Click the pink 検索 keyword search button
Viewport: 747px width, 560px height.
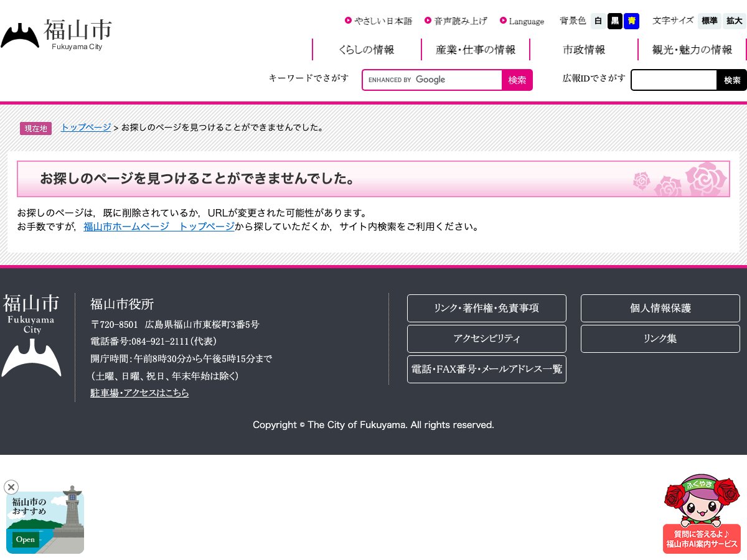517,80
